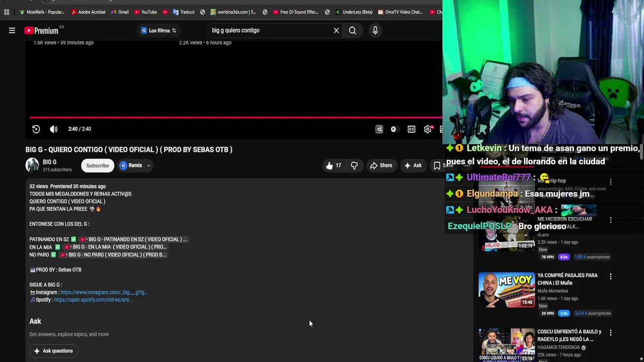Open options menu for Hip-hop mix card

(x=611, y=182)
